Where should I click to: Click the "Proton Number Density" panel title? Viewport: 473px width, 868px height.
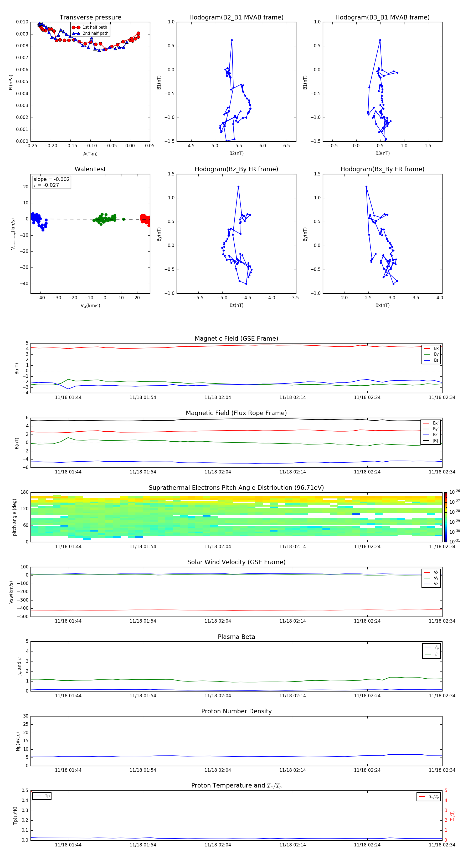click(236, 712)
